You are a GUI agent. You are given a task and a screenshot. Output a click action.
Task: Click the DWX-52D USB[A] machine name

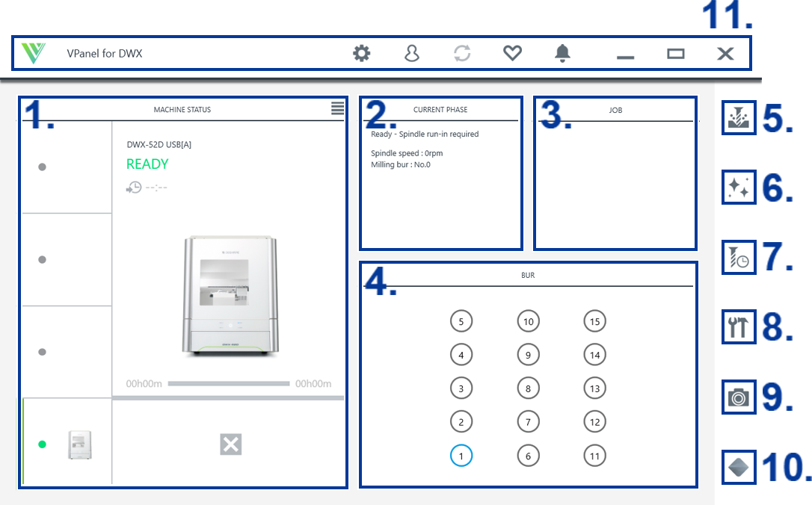pyautogui.click(x=159, y=144)
